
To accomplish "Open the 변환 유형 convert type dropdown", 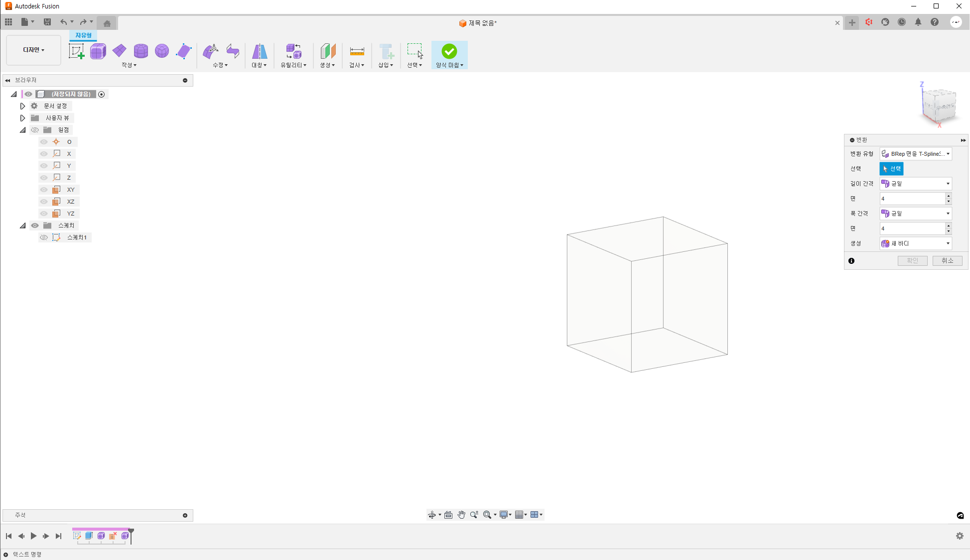I will click(x=916, y=154).
